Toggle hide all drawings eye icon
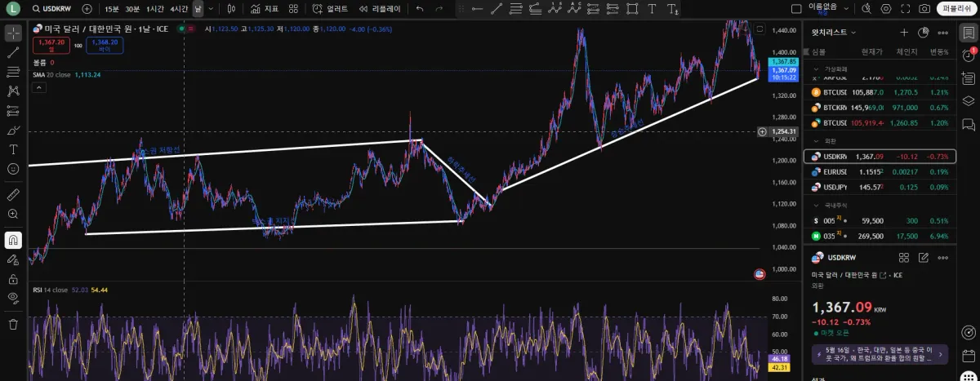The height and width of the screenshot is (381, 980). tap(13, 298)
